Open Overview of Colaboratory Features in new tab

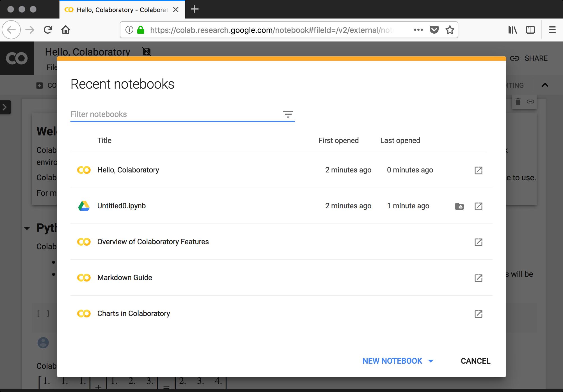(478, 242)
